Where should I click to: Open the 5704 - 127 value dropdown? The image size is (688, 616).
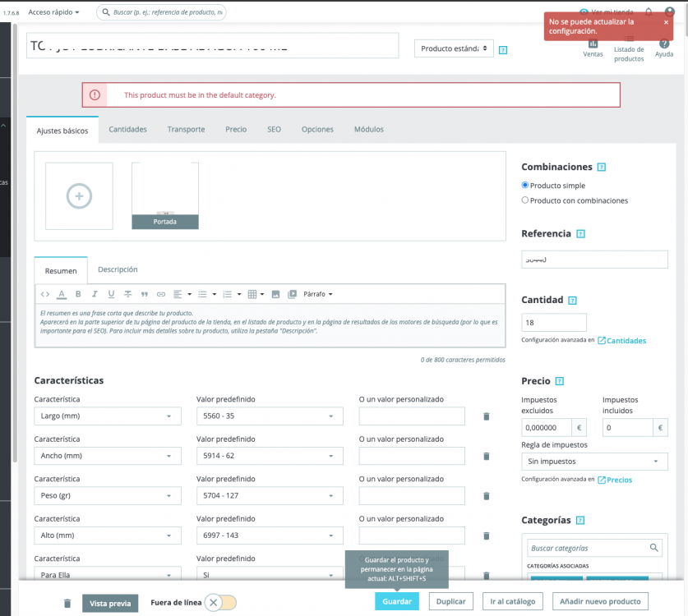pyautogui.click(x=270, y=496)
